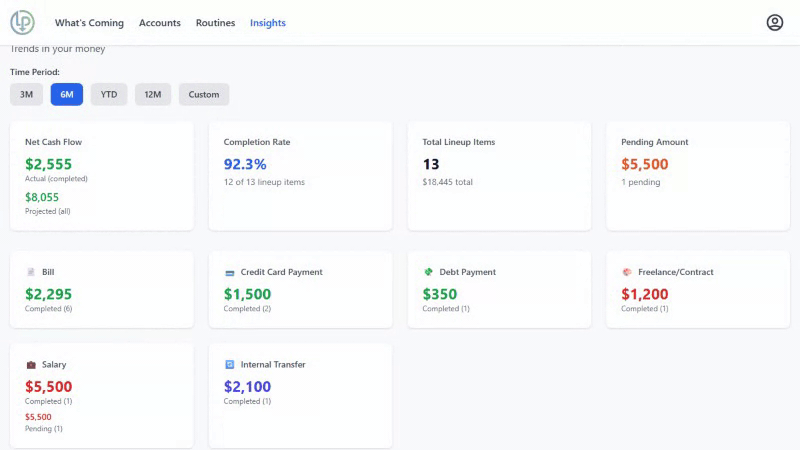Click the Internal Transfer card title
Viewport: 800px width, 450px height.
pos(273,364)
